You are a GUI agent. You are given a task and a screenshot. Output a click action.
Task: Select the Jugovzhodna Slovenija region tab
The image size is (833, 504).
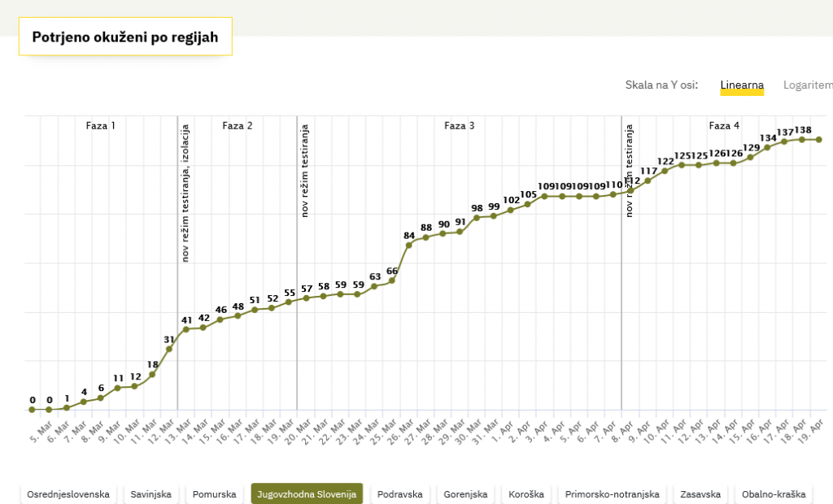click(x=307, y=494)
